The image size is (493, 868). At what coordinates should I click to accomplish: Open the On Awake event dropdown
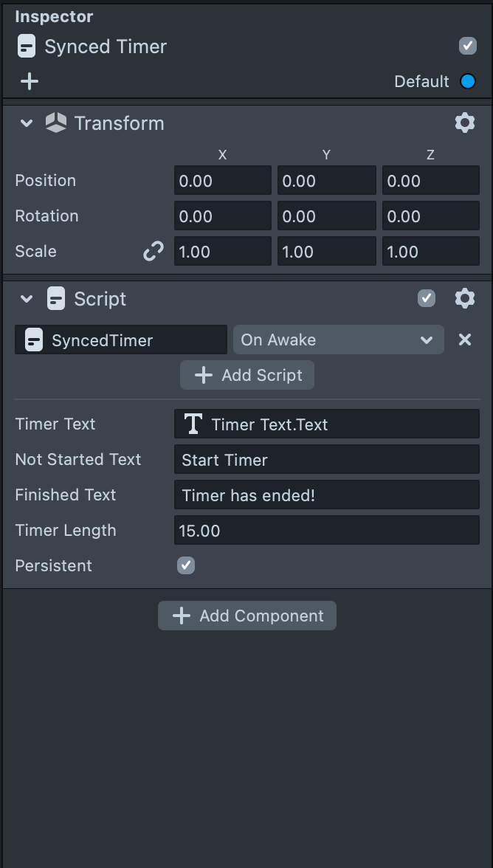(338, 340)
